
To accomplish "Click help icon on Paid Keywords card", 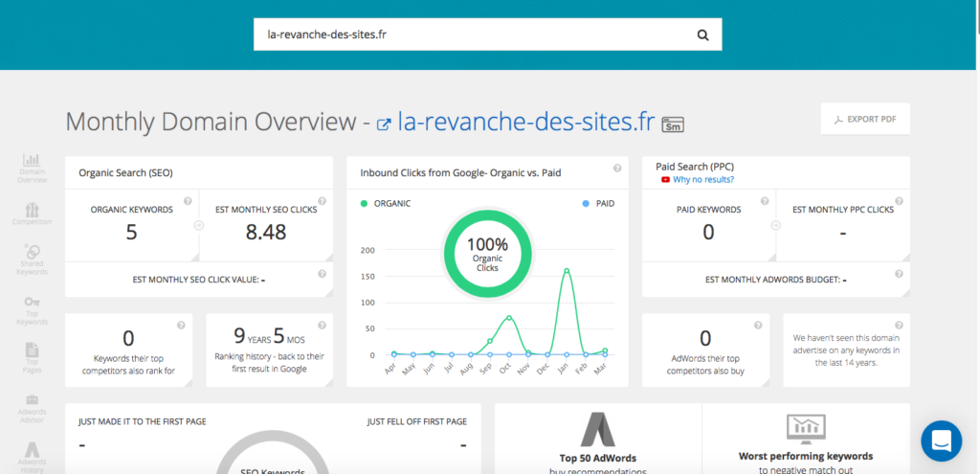I will 765,201.
